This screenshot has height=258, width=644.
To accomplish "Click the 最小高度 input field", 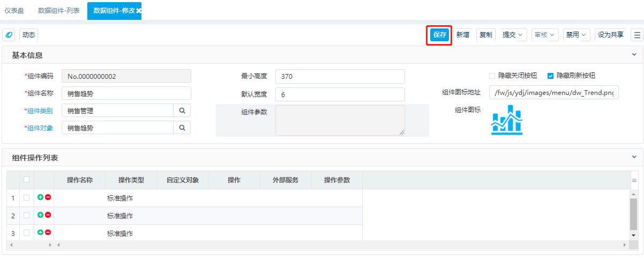I will click(340, 77).
